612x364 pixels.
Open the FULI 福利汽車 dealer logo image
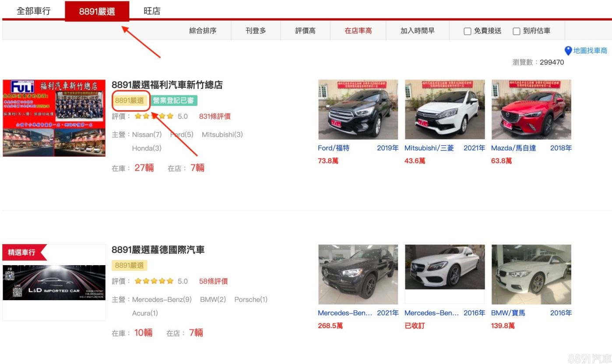[54, 118]
